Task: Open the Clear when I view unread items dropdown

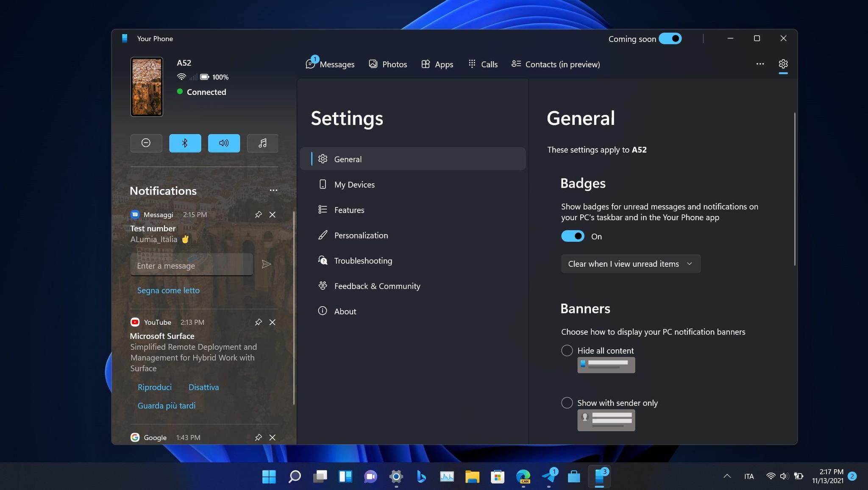Action: (x=630, y=263)
